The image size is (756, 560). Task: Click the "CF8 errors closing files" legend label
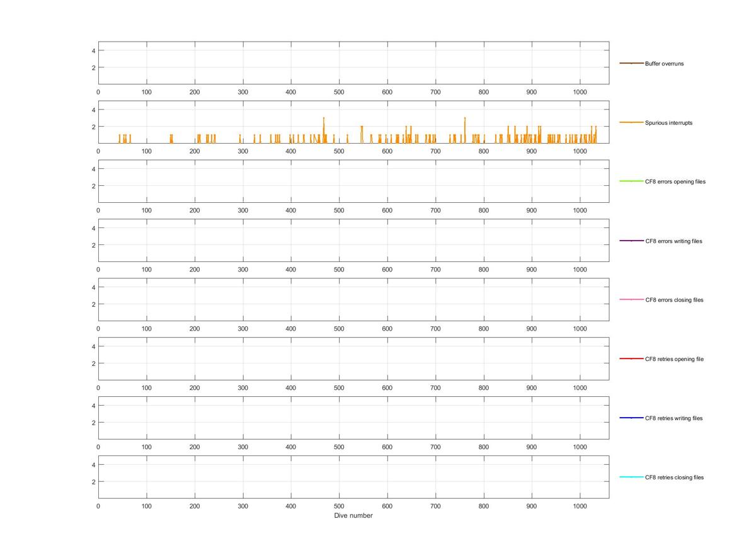click(674, 300)
